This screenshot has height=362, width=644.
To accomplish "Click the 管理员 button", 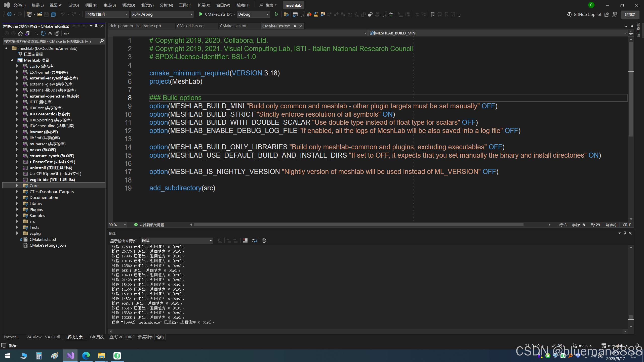I will tap(630, 15).
